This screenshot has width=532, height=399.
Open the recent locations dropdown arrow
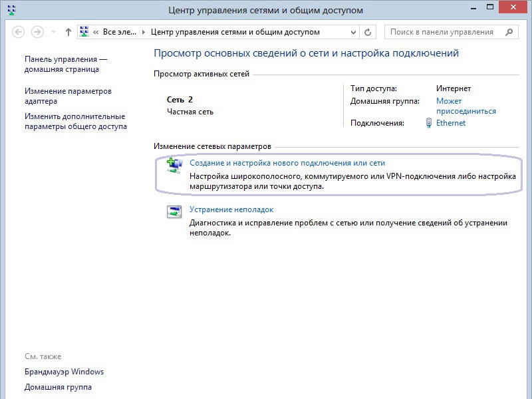point(53,32)
